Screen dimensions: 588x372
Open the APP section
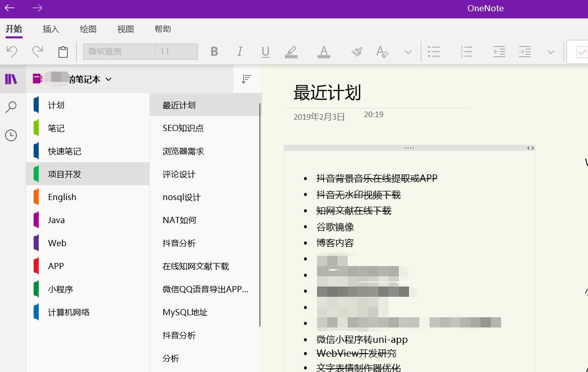point(88,266)
